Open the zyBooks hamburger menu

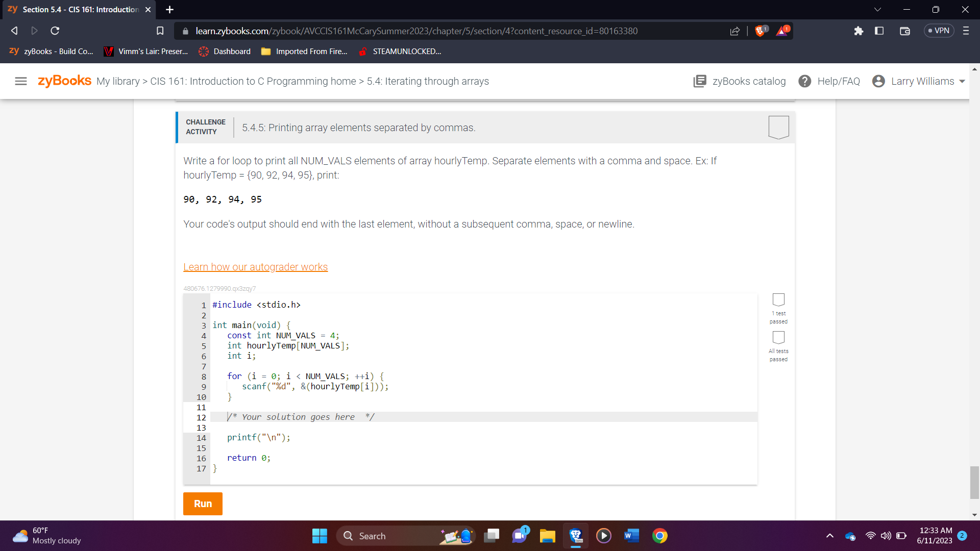click(x=21, y=81)
